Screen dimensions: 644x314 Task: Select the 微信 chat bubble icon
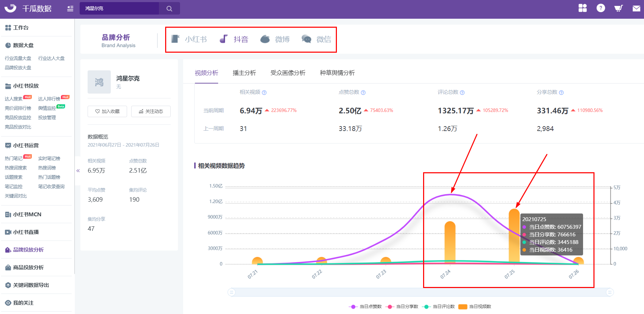pyautogui.click(x=306, y=39)
